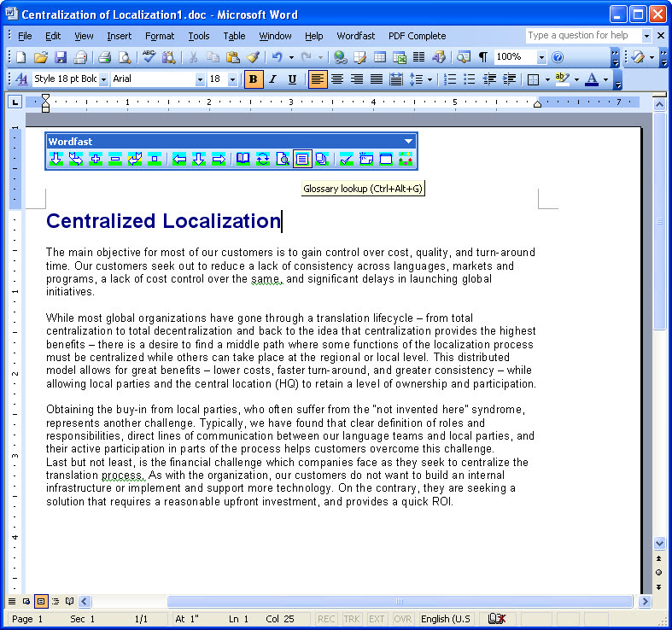Open the Arial font name dropdown

[200, 79]
